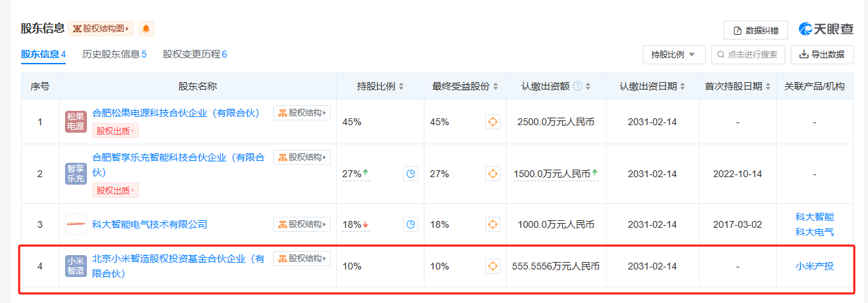Click target icon in row 1 beneficial shares
The width and height of the screenshot is (868, 303).
(493, 122)
